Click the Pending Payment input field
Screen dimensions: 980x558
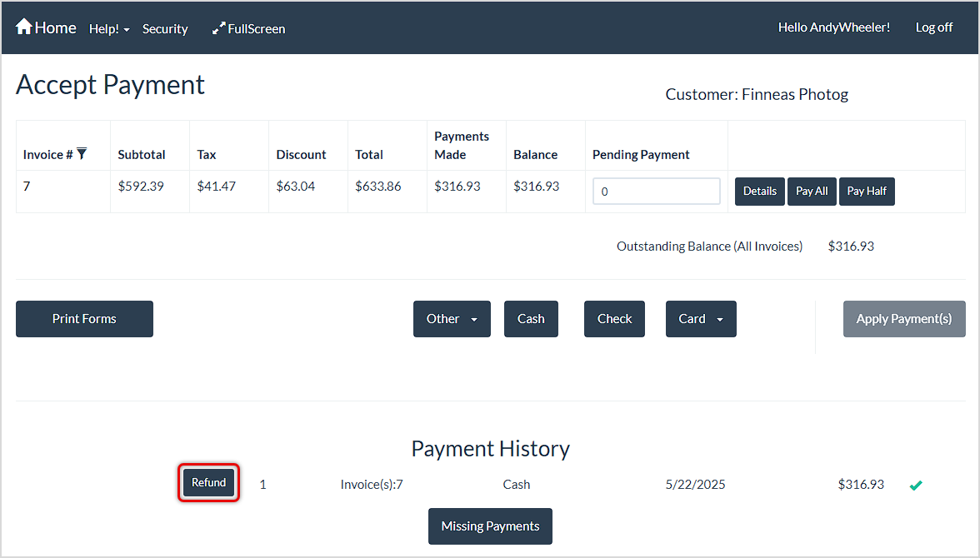(656, 191)
